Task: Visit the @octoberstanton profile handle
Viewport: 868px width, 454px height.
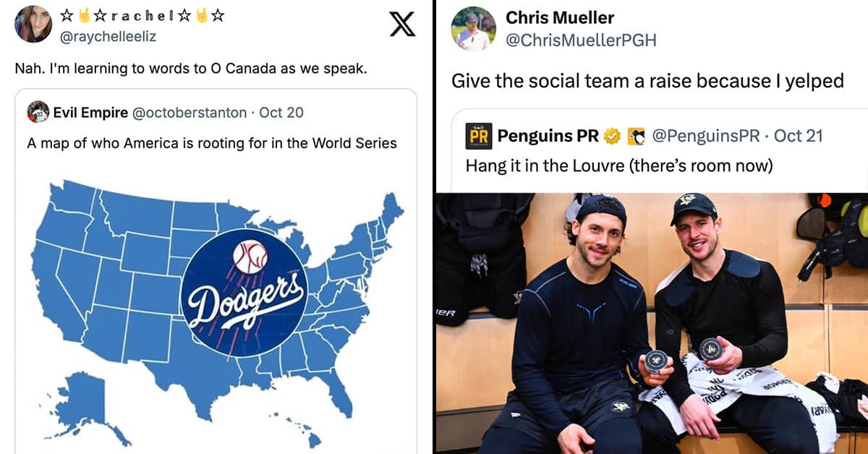Action: [190, 113]
